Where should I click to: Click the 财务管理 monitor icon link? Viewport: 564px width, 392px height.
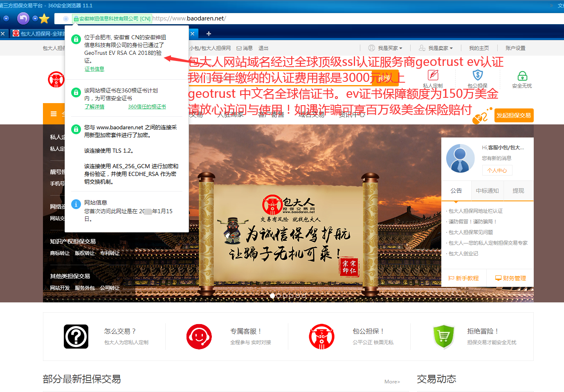pos(510,278)
